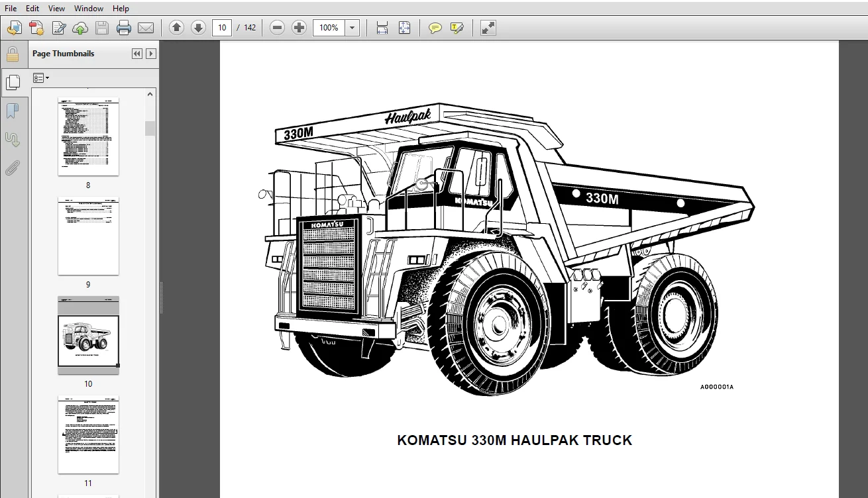Click the Print toolbar icon

click(124, 28)
